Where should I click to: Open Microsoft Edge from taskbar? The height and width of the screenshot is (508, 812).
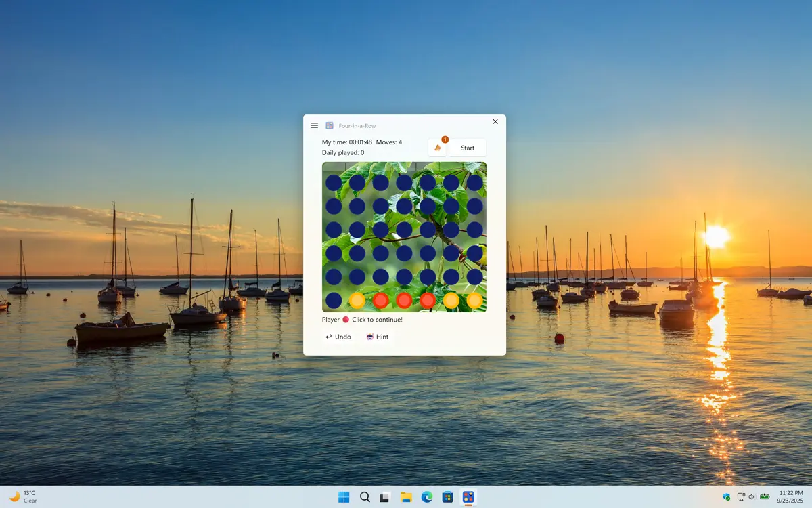pyautogui.click(x=427, y=497)
